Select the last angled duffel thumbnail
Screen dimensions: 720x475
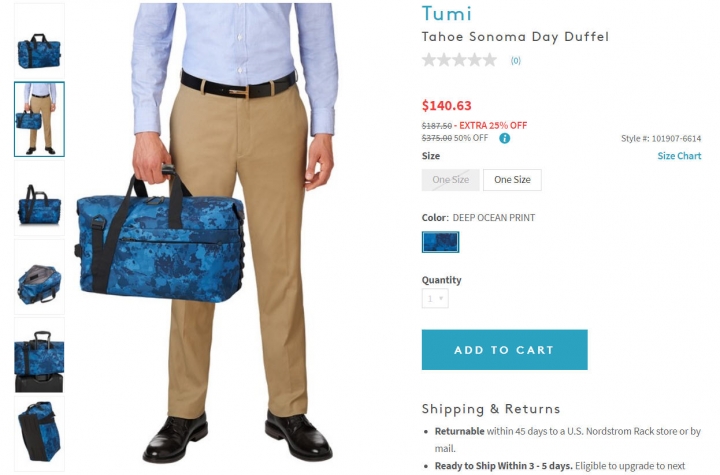pyautogui.click(x=39, y=434)
